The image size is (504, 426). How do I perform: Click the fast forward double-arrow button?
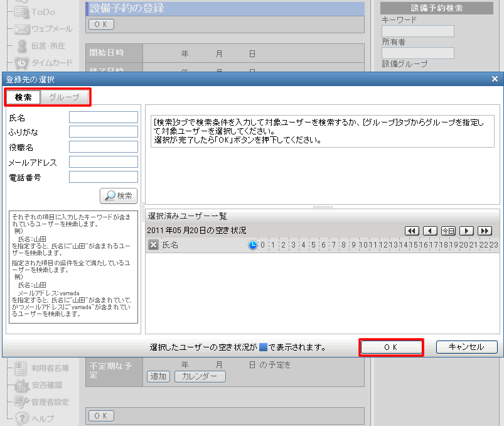(x=485, y=231)
